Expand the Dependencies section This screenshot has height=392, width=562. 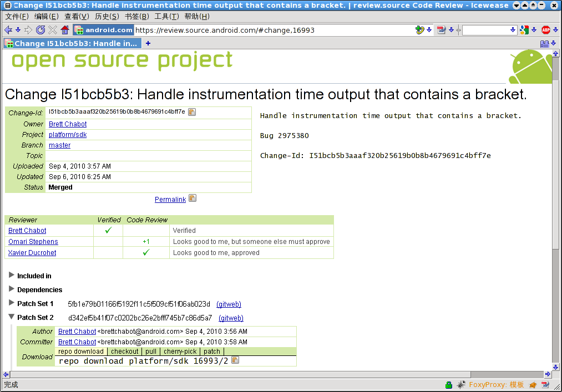[12, 289]
